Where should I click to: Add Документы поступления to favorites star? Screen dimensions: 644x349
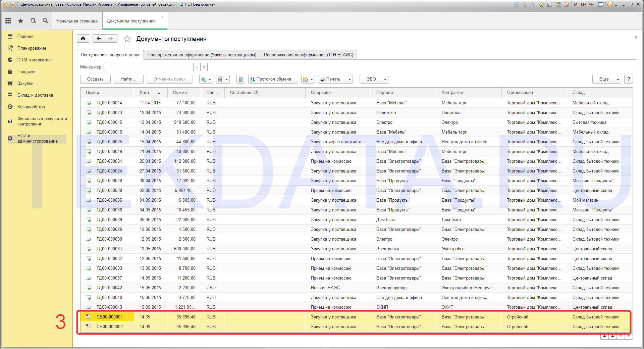tap(127, 39)
